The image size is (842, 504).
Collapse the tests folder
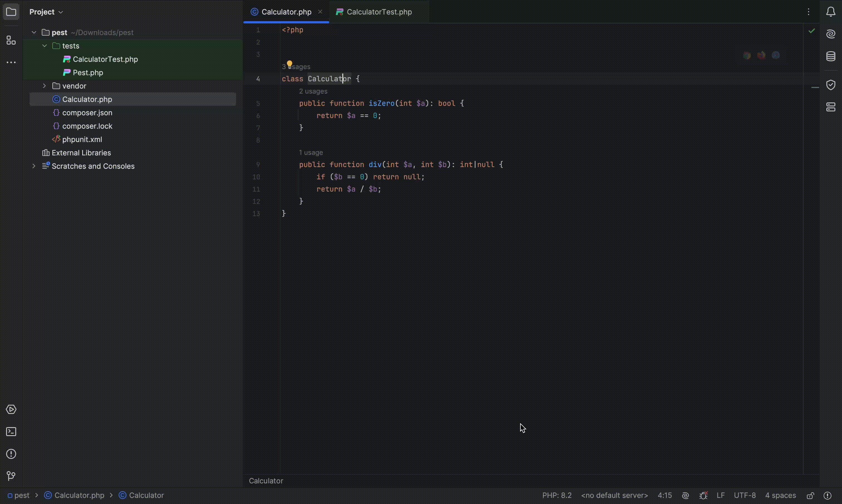[x=45, y=46]
